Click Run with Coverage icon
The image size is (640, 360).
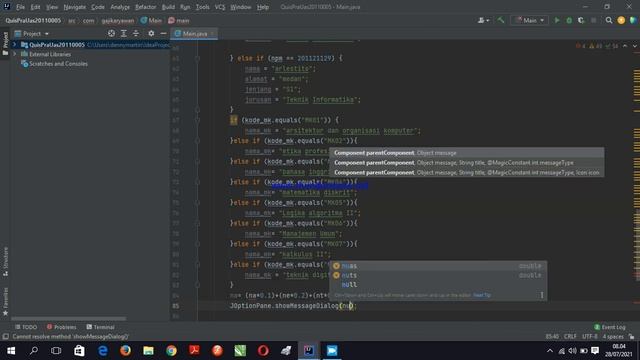(x=581, y=20)
